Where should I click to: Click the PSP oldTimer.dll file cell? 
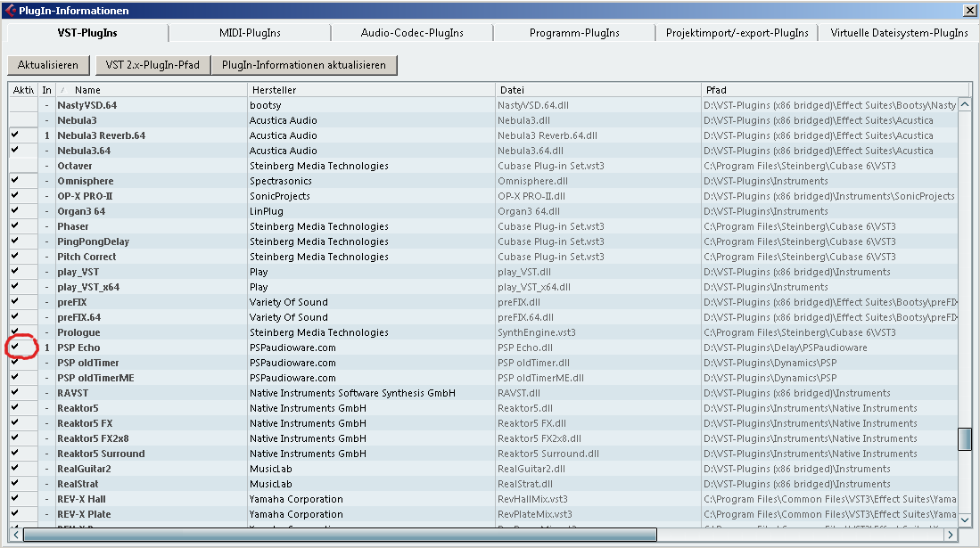coord(534,363)
